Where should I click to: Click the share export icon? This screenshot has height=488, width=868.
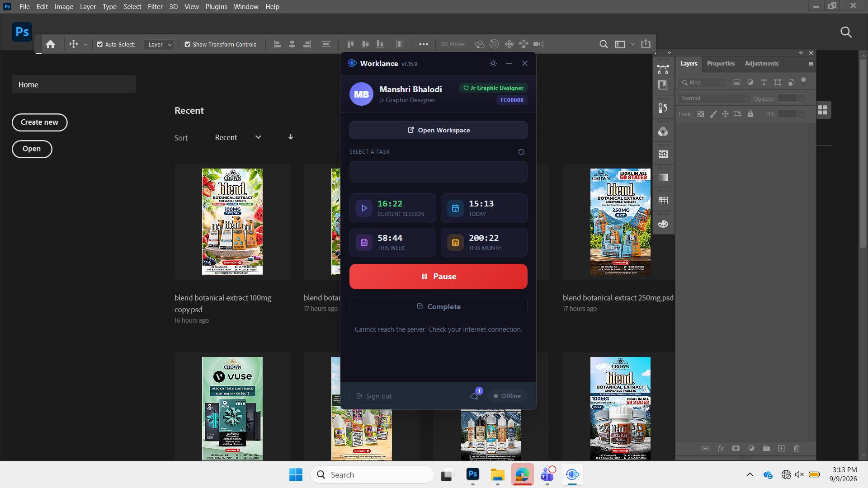(x=646, y=44)
